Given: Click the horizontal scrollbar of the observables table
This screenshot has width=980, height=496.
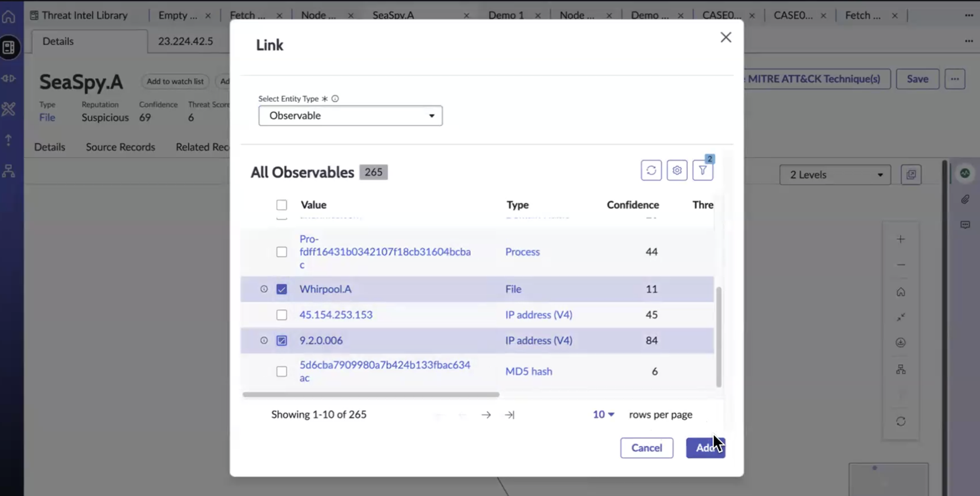Looking at the screenshot, I should tap(371, 394).
